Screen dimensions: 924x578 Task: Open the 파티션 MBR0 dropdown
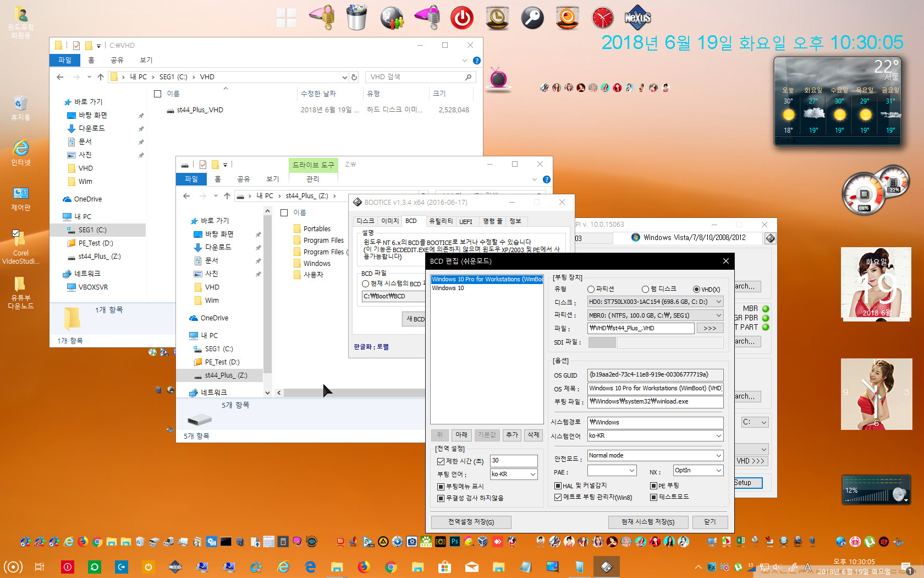coord(655,315)
